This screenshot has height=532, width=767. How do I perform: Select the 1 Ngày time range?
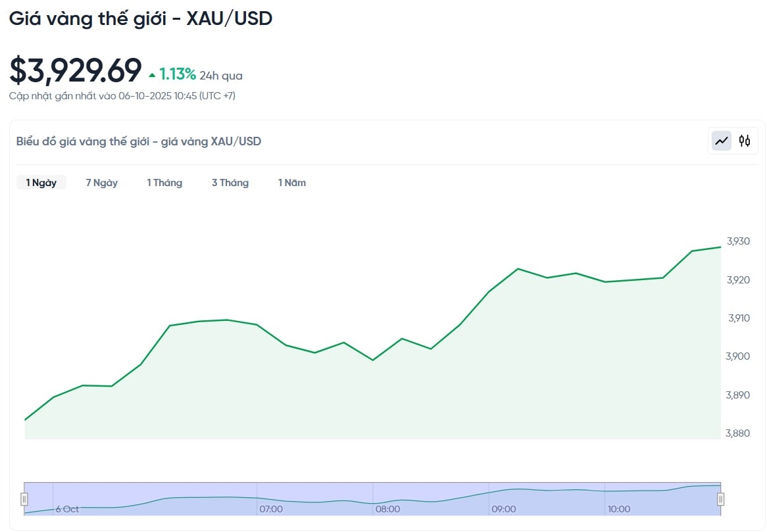point(41,183)
